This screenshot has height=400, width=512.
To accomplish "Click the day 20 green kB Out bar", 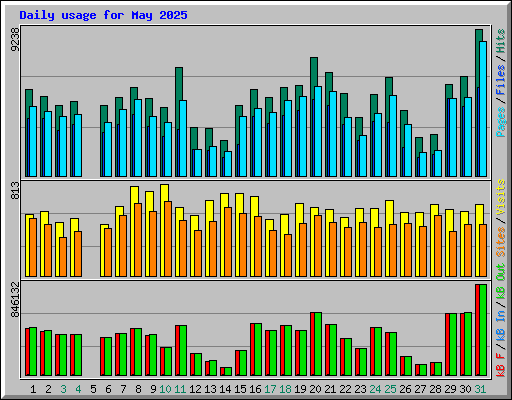I will (x=318, y=344).
